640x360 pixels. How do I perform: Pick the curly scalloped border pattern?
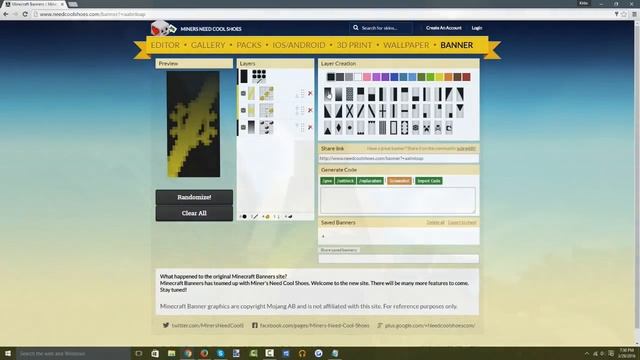pos(404,128)
